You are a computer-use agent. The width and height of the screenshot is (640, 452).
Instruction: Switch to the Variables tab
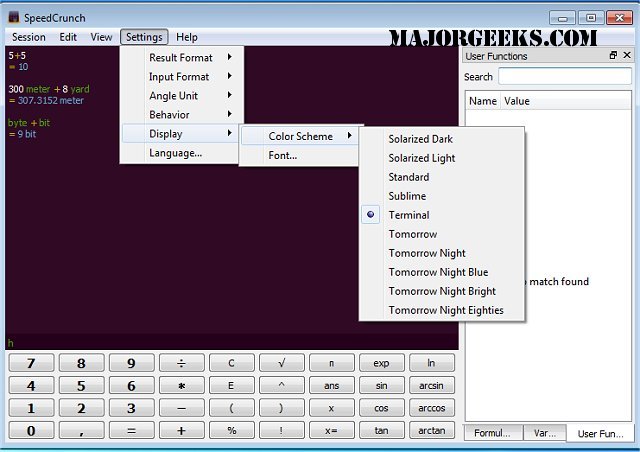(544, 433)
